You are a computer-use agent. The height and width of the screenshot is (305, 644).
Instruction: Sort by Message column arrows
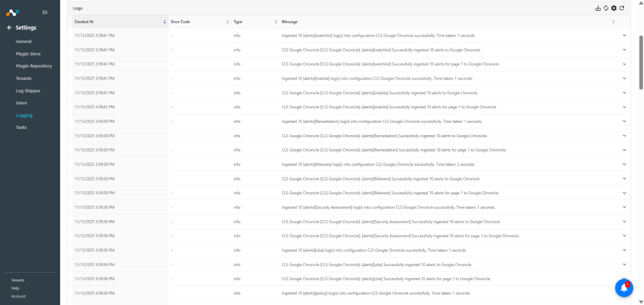coord(613,22)
